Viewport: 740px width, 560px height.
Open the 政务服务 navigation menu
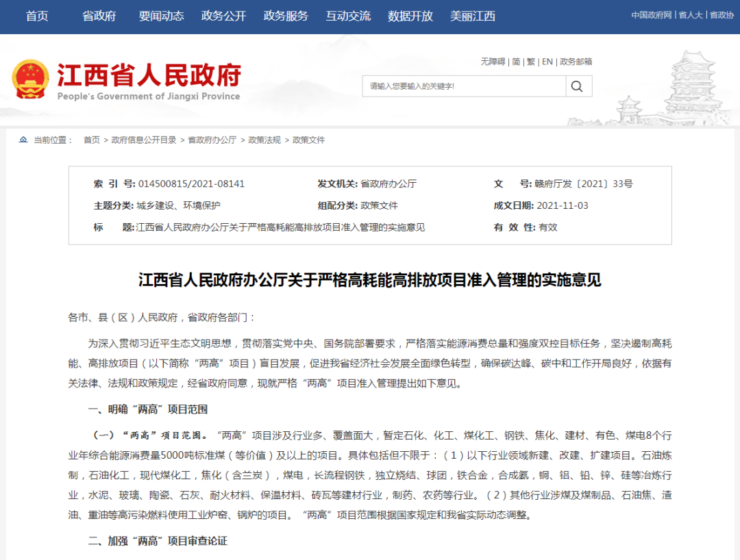click(286, 16)
